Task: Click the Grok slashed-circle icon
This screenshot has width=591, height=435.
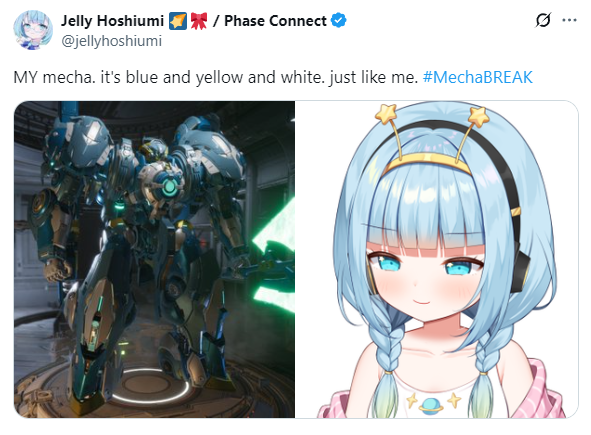Action: pos(543,20)
